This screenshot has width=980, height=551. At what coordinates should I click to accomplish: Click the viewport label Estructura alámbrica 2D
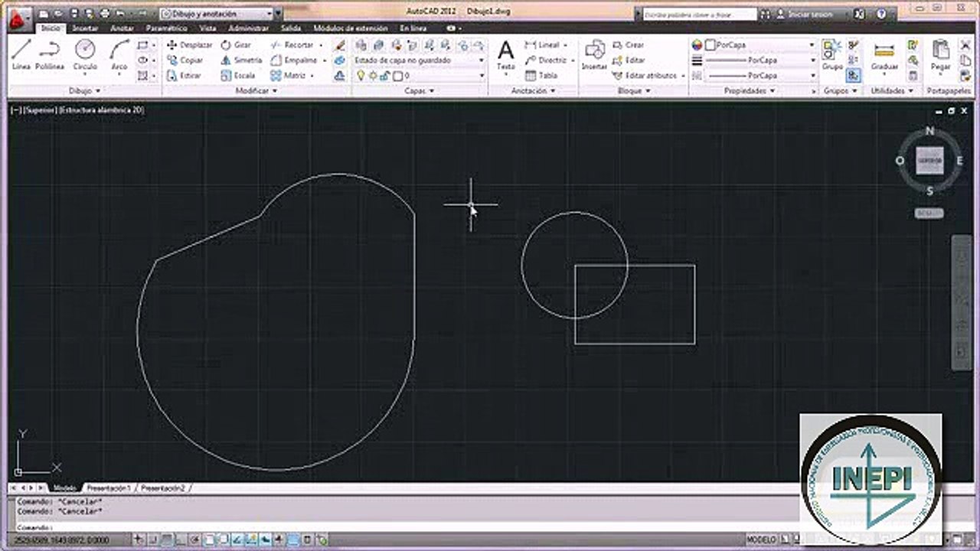pos(101,110)
